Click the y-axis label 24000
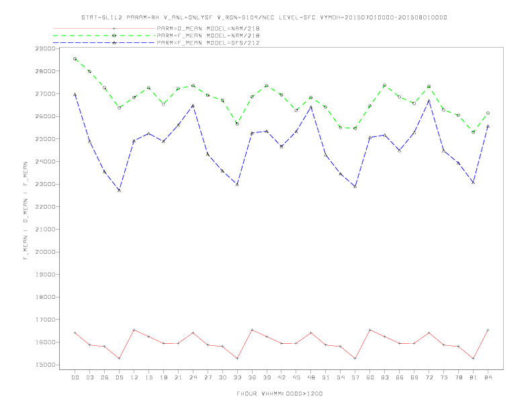This screenshot has width=532, height=411. pyautogui.click(x=45, y=161)
